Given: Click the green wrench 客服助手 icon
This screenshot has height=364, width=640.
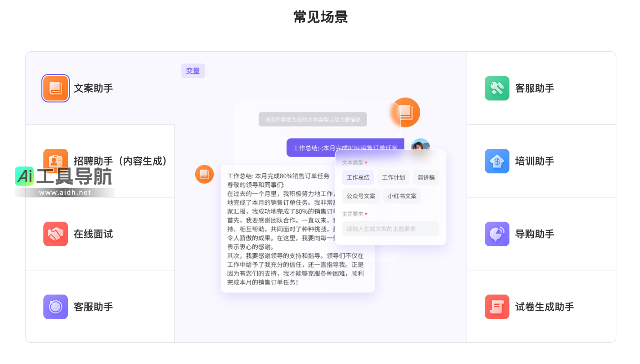Looking at the screenshot, I should tap(497, 88).
